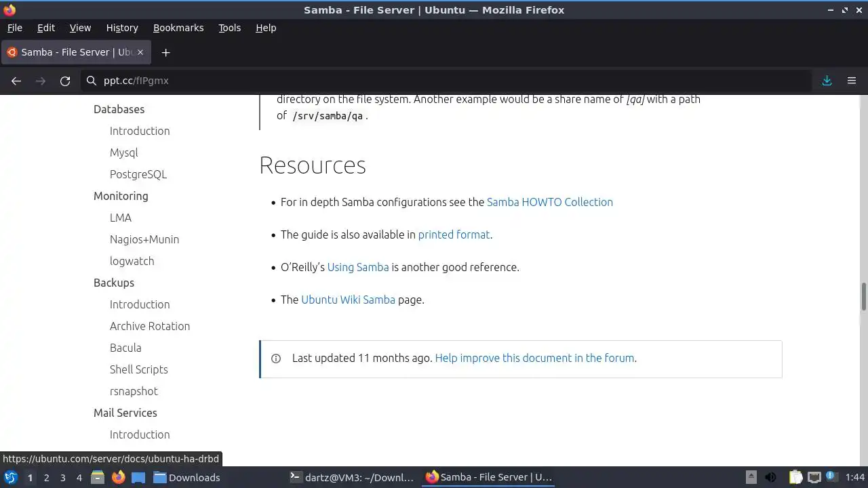Open a new browser tab
The height and width of the screenshot is (488, 868).
pos(165,52)
